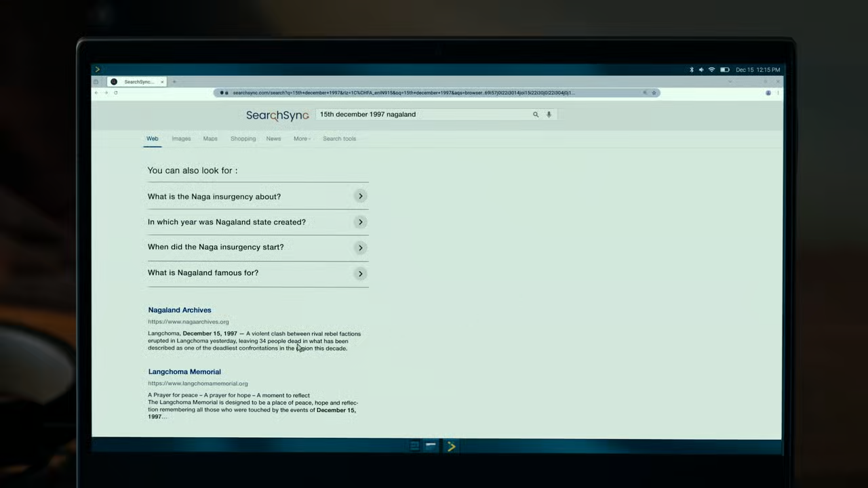The image size is (868, 488).
Task: Click the Bluetooth icon in the top bar
Action: (691, 70)
